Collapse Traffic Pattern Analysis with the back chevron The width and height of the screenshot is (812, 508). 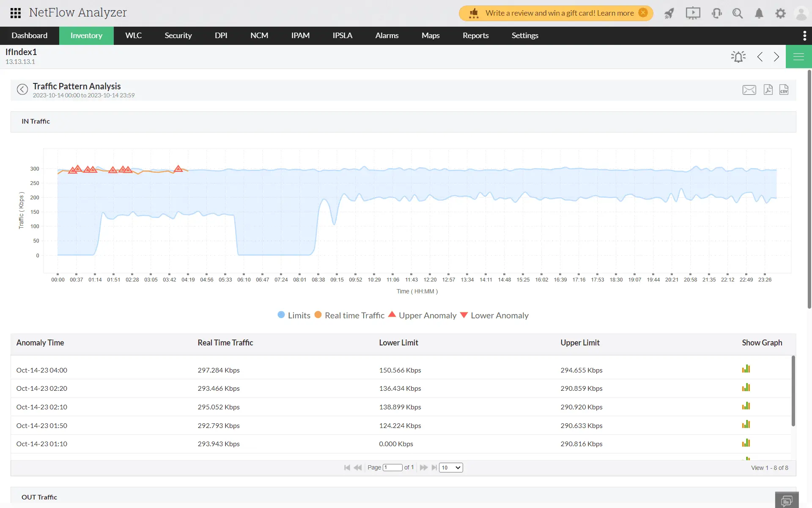coord(22,89)
